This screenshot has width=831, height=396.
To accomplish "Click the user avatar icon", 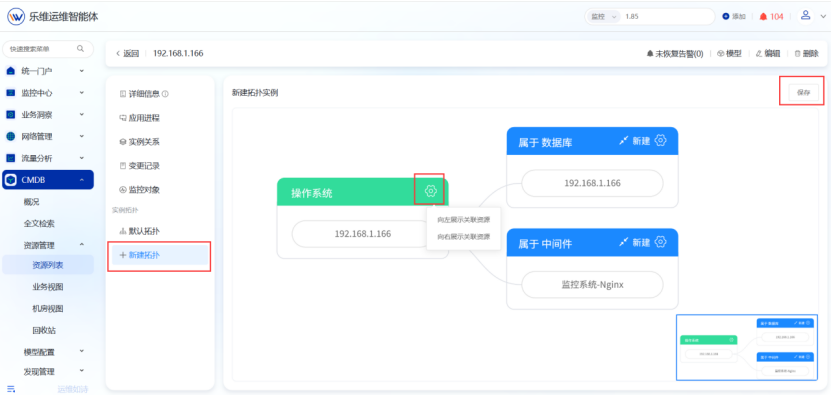I will point(806,15).
